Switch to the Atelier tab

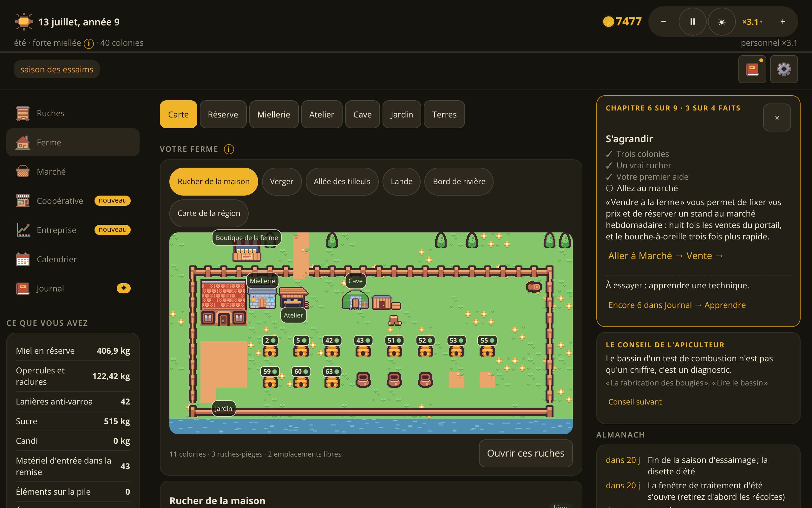322,114
